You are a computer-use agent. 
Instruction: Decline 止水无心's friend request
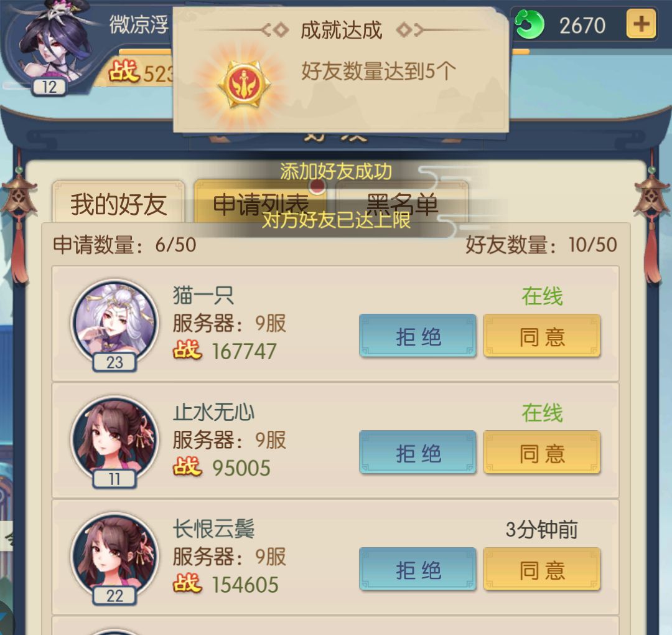[418, 453]
